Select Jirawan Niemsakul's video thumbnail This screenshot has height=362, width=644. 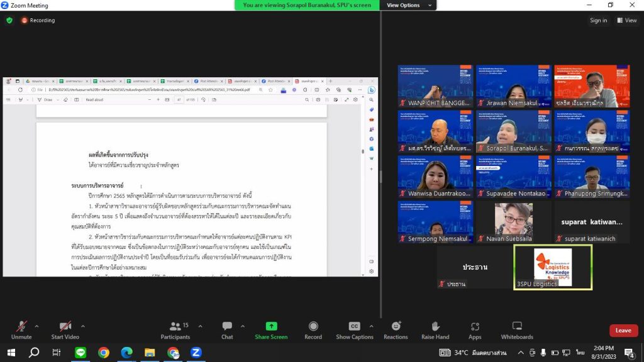point(514,86)
